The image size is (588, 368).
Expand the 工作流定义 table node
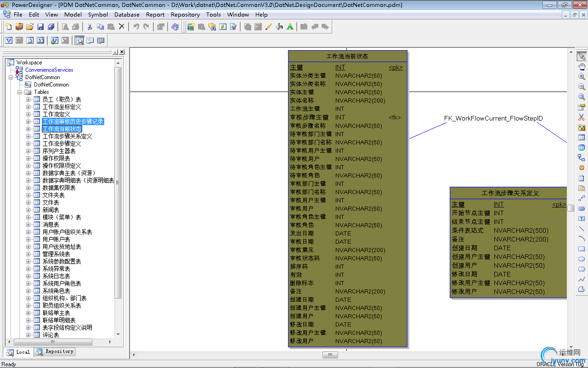(28, 114)
